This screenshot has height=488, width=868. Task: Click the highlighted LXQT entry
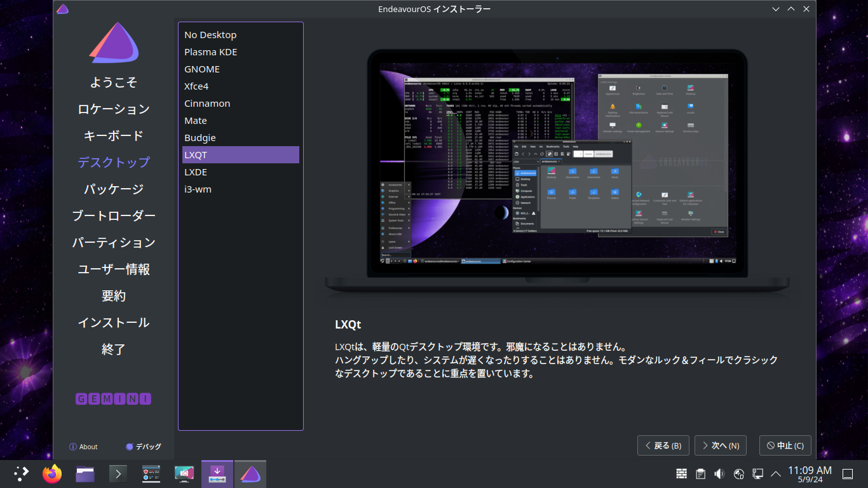tap(240, 155)
